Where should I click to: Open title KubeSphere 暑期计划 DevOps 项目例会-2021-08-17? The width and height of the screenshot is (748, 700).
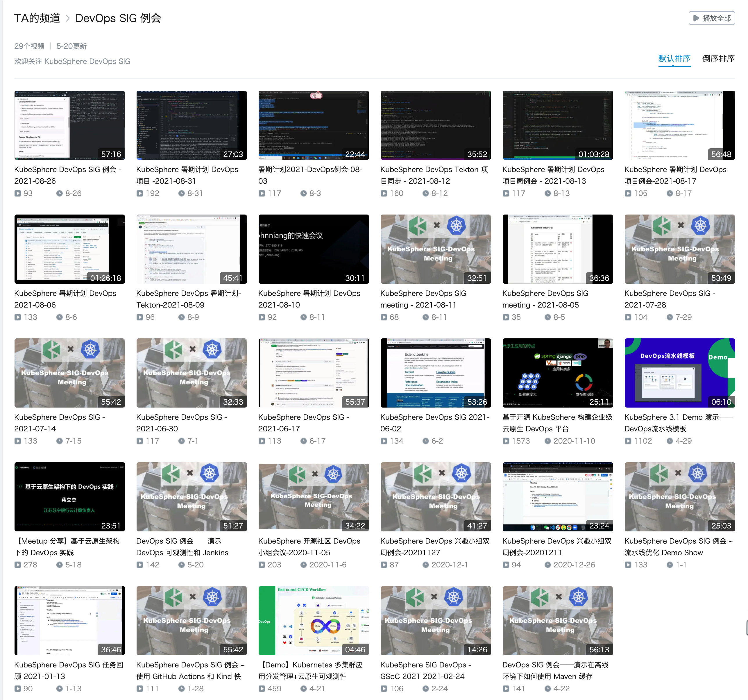coord(675,175)
